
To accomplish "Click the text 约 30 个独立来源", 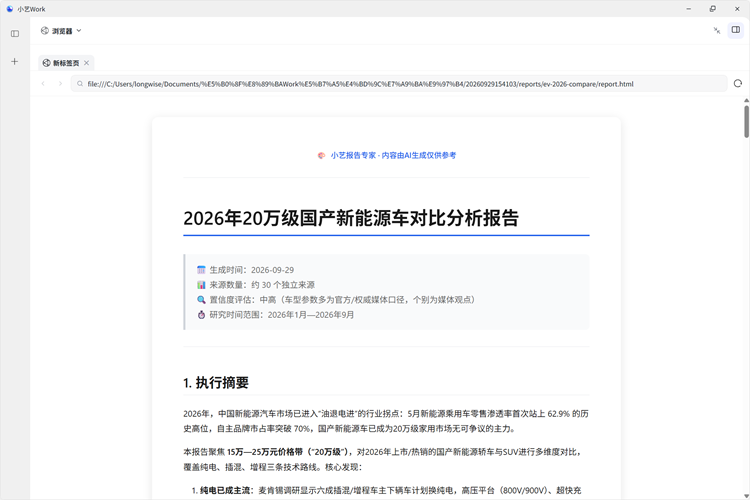I will pyautogui.click(x=283, y=285).
